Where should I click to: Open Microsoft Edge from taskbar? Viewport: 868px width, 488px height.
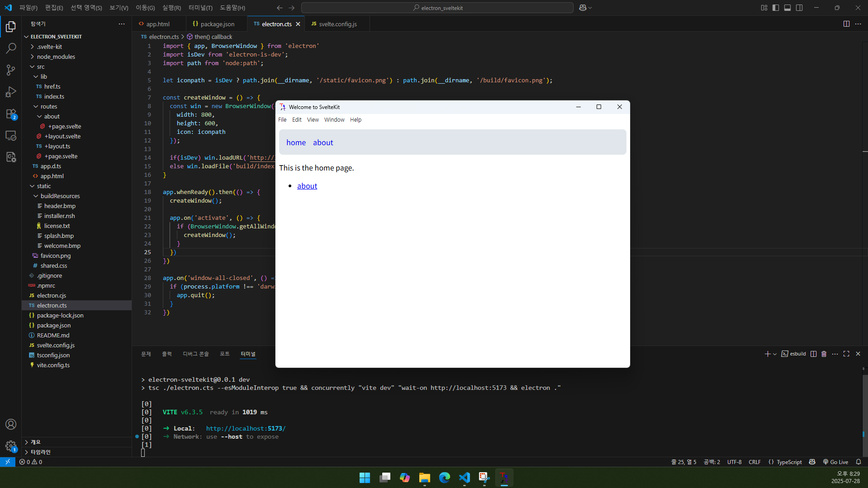click(444, 478)
